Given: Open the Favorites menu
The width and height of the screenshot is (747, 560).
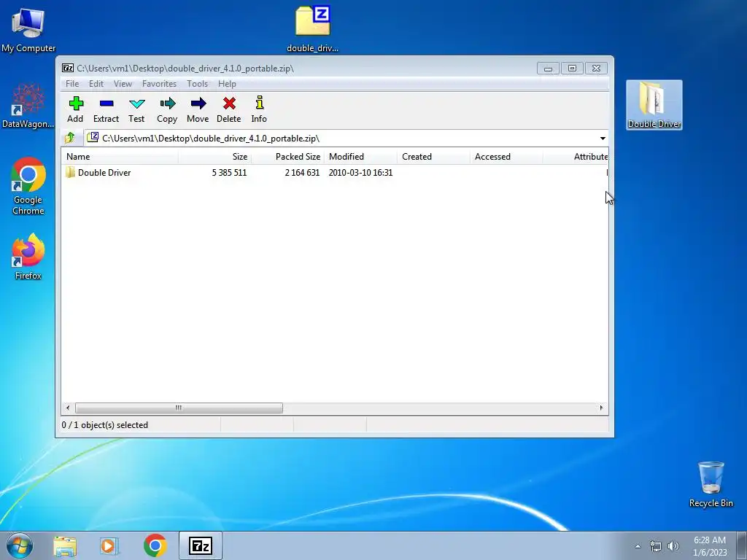Looking at the screenshot, I should [159, 83].
